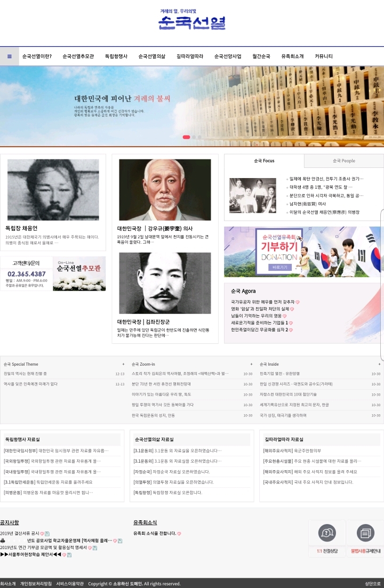Click the 고객센터/문의 02.365.4387 box

click(x=27, y=274)
